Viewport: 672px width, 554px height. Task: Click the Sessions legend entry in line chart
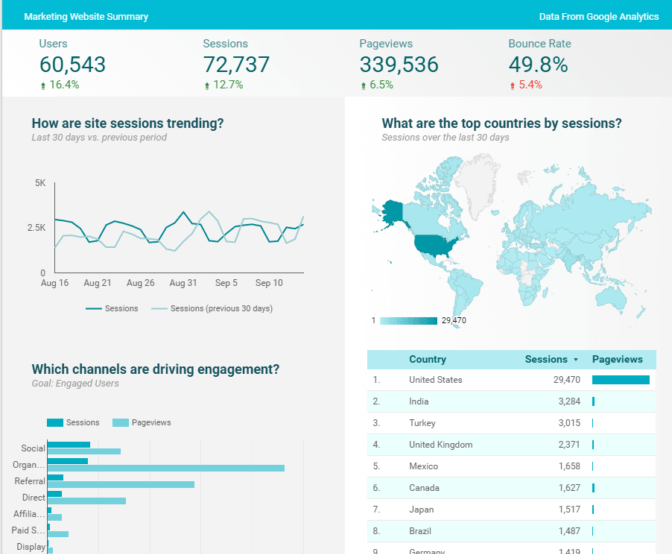tap(112, 308)
